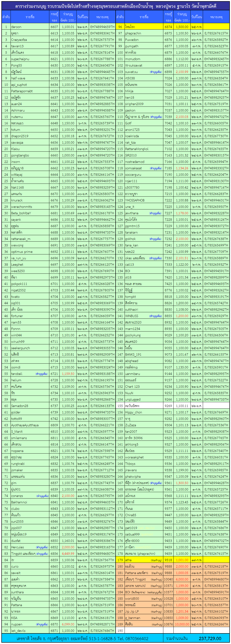Click tracking number EH748994659TH

(102, 27)
